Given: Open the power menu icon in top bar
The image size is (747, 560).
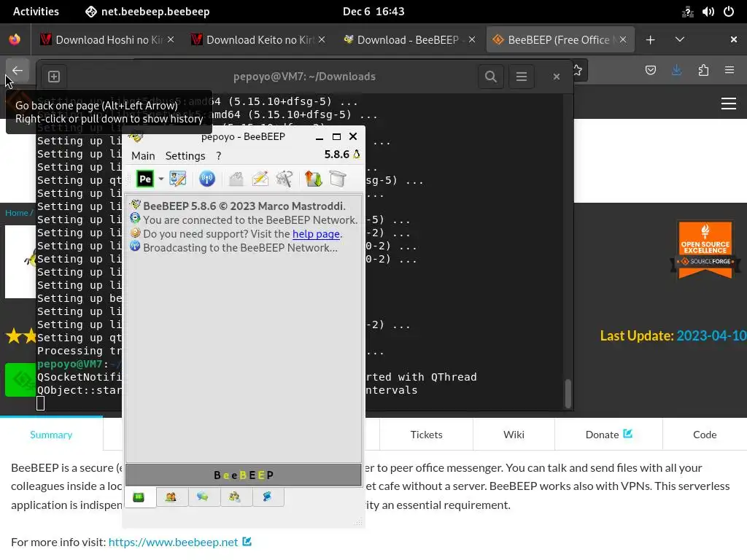Looking at the screenshot, I should pyautogui.click(x=729, y=12).
